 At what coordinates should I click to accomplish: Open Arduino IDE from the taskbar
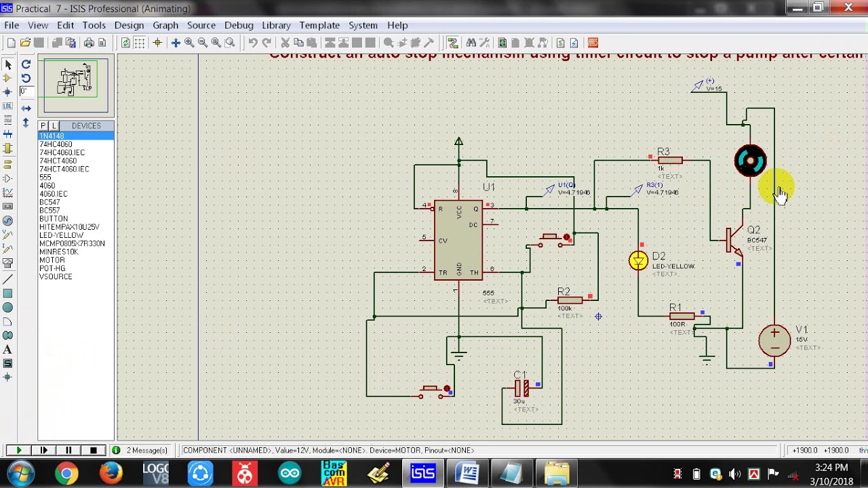(290, 473)
